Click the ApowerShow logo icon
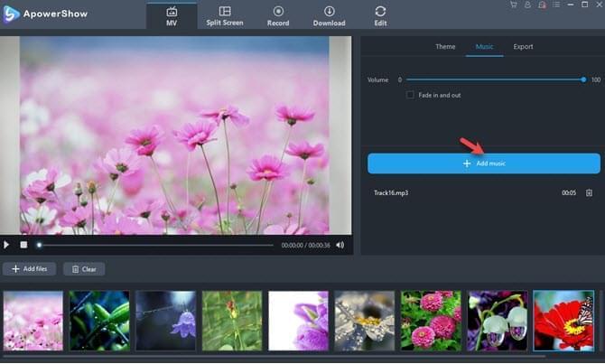 11,14
